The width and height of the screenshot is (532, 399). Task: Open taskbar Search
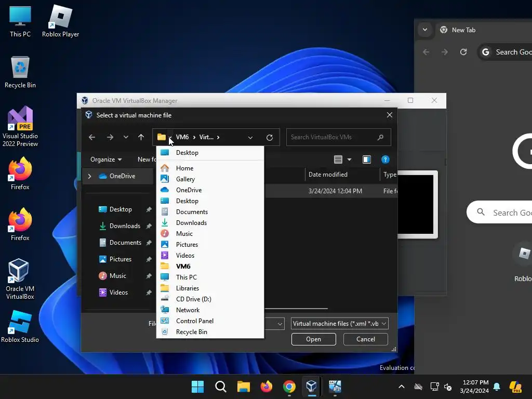220,387
